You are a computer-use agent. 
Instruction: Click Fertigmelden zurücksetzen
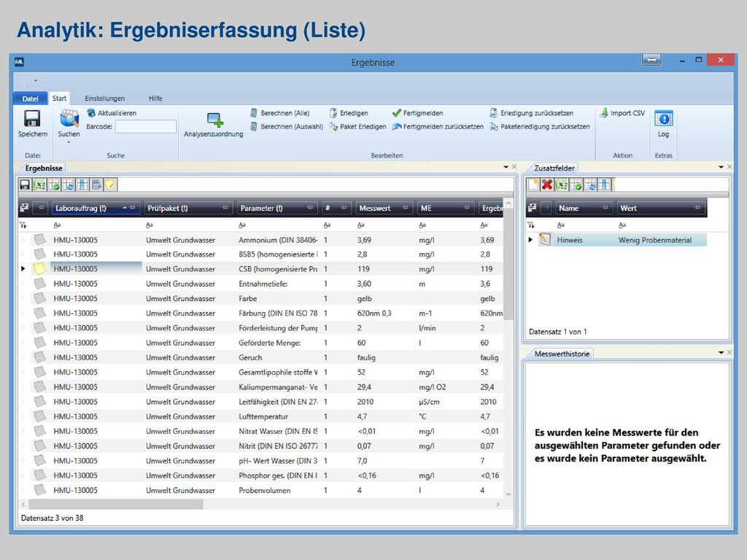(x=438, y=127)
